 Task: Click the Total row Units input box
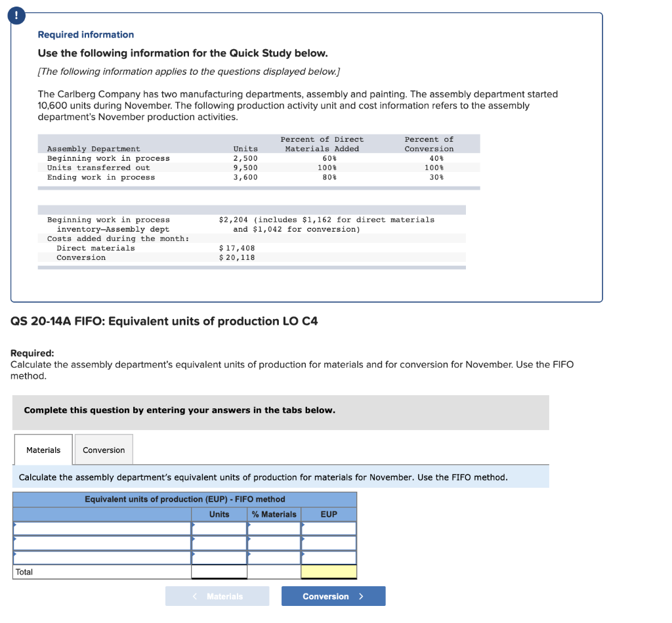tap(221, 572)
